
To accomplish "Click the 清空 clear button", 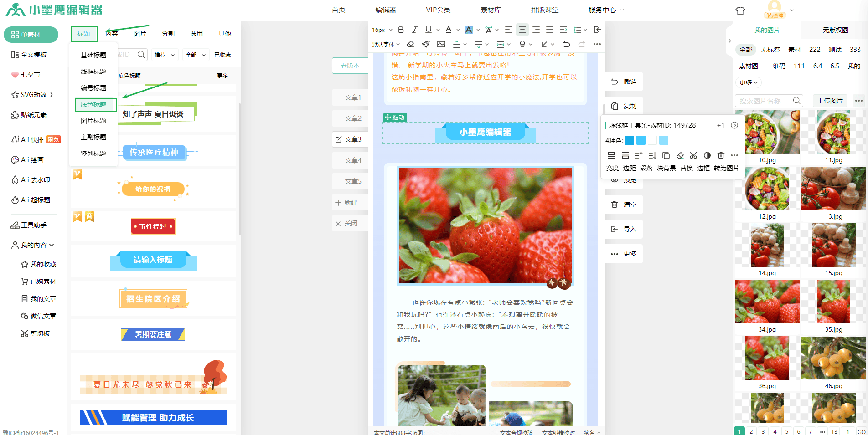I will (624, 205).
